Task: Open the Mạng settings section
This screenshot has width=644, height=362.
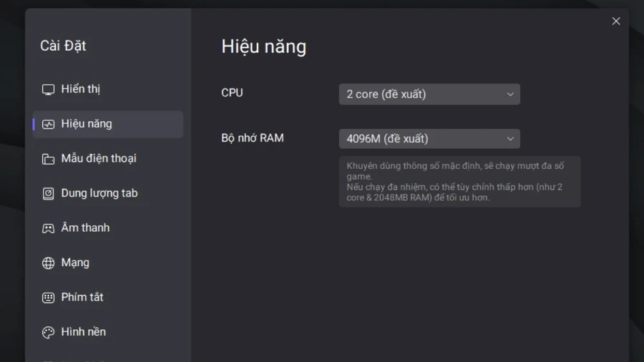Action: pos(107,263)
